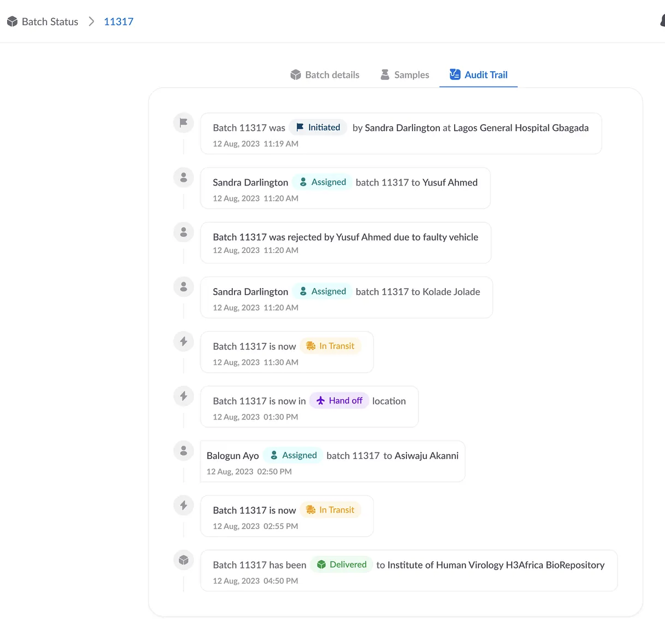Click the green Delivered status badge

pyautogui.click(x=342, y=565)
